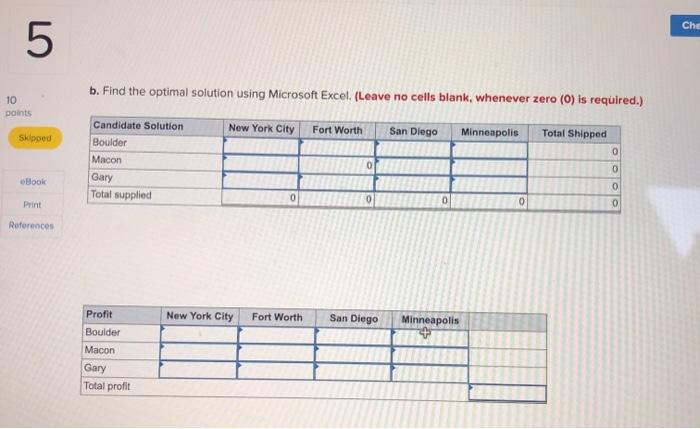Click the Boulder to Fort Worth shipment cell

(337, 148)
